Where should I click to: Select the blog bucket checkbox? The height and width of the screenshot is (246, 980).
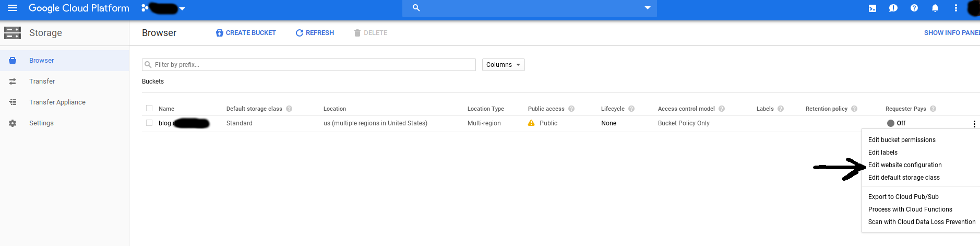tap(149, 123)
